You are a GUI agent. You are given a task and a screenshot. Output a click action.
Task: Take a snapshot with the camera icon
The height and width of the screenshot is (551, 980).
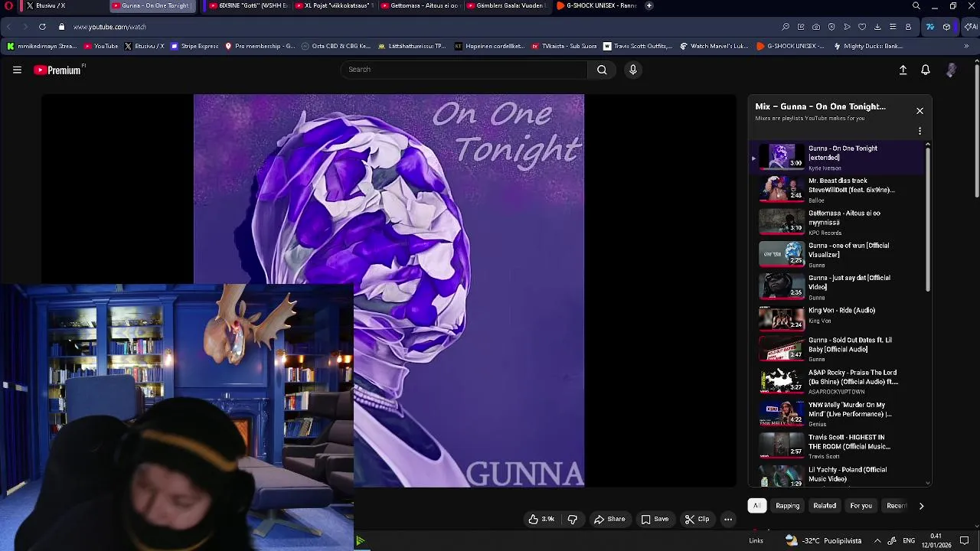tap(816, 27)
